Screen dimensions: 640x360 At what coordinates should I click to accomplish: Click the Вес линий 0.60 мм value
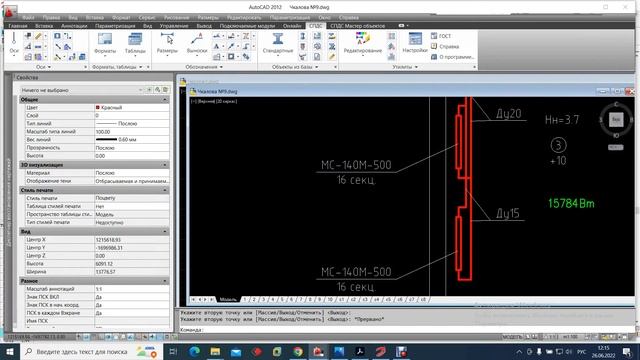click(x=131, y=140)
